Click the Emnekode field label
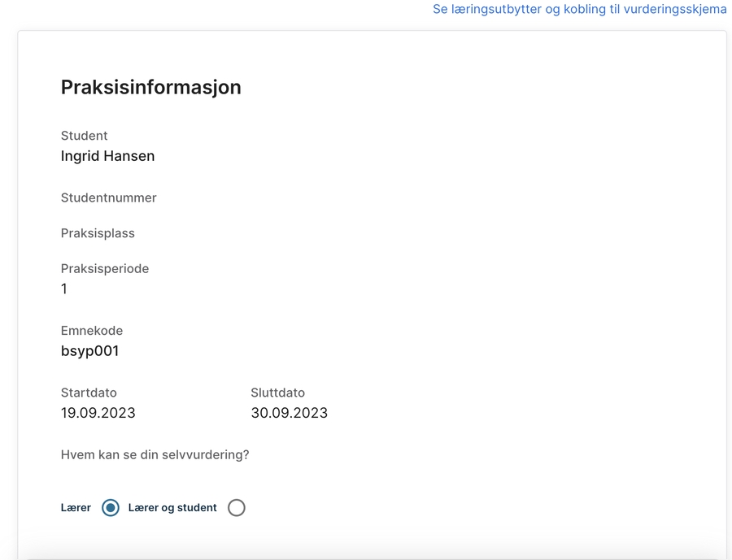732x560 pixels. (91, 331)
